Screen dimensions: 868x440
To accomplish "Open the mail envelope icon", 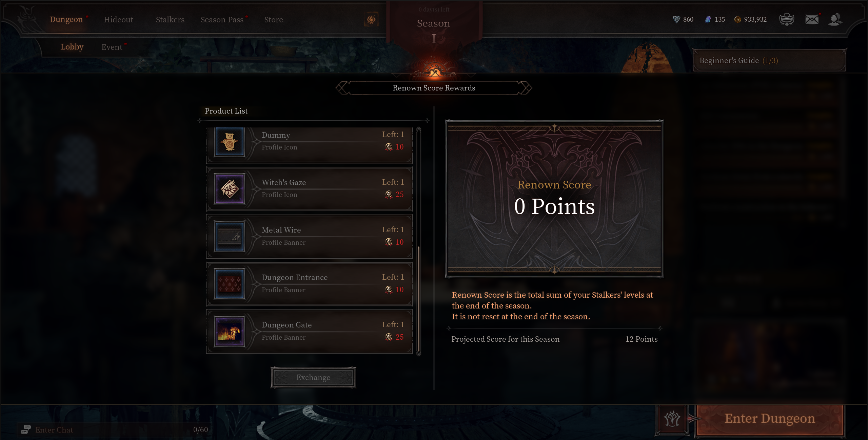I will coord(812,19).
